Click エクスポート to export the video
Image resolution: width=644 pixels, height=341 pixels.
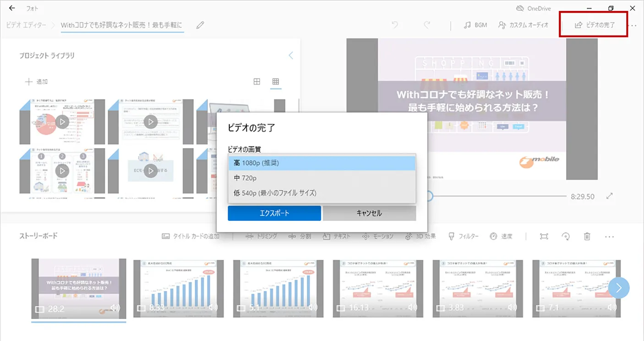tap(274, 213)
